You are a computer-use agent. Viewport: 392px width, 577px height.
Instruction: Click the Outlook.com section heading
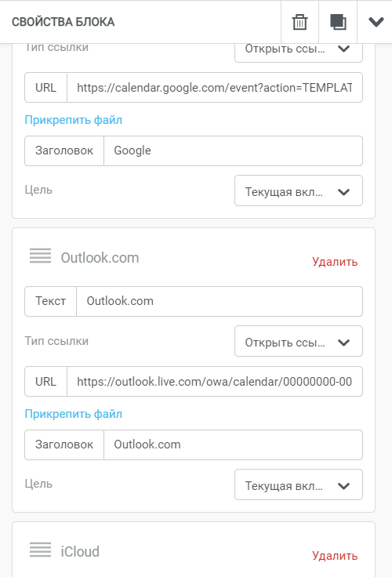[x=100, y=258]
